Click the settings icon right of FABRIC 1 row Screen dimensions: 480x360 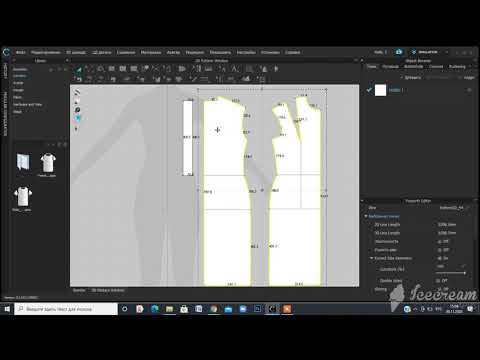coord(469,90)
